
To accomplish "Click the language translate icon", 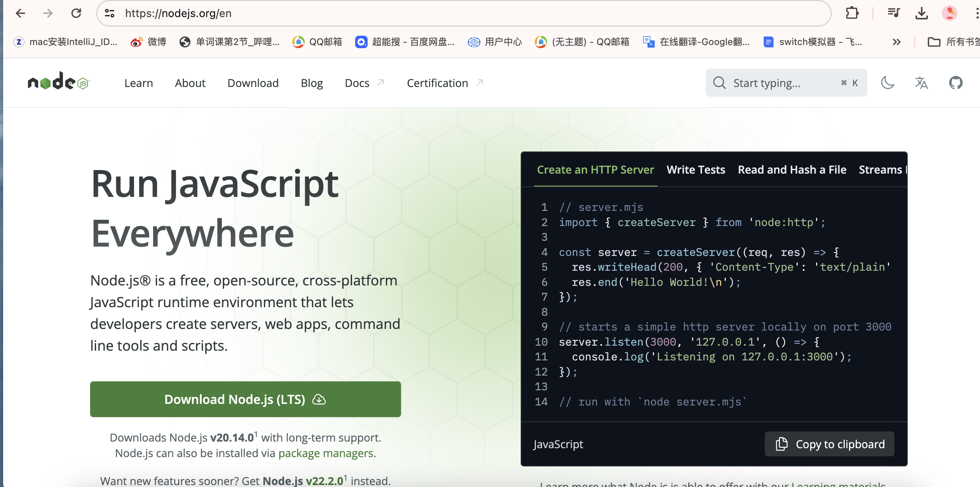I will click(x=921, y=82).
